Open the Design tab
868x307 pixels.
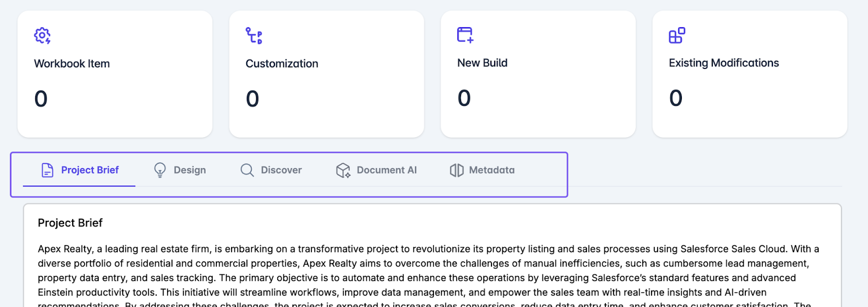pyautogui.click(x=180, y=170)
